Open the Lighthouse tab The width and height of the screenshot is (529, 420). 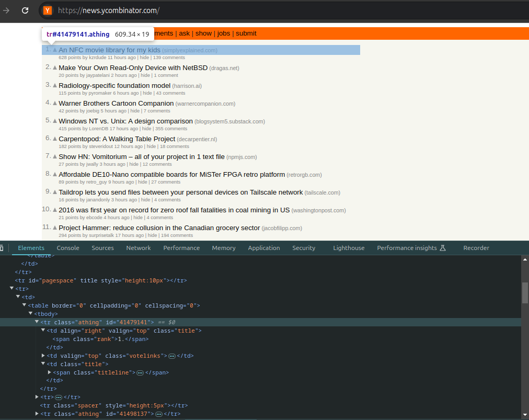point(349,248)
